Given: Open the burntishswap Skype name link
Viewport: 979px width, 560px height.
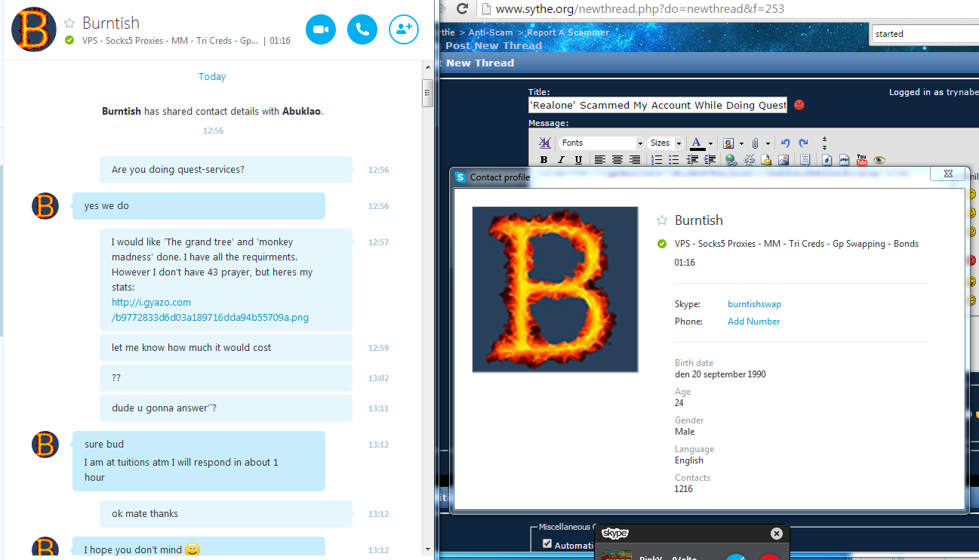Looking at the screenshot, I should [754, 304].
